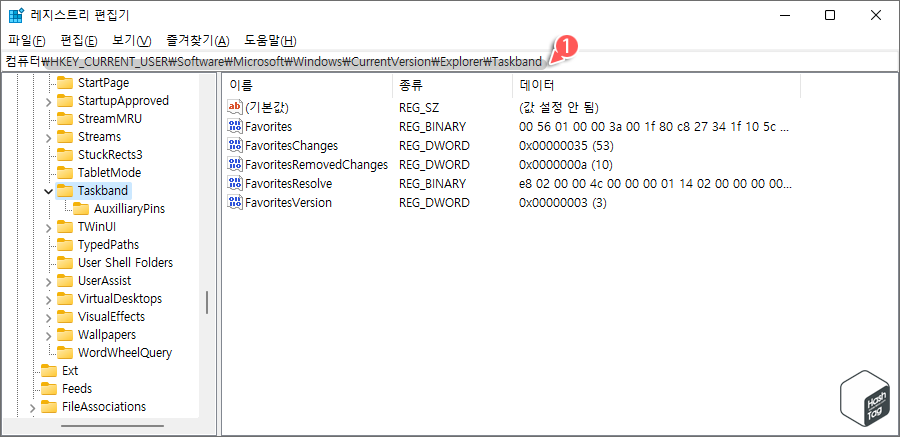Click the VisualEffects folder icon
The width and height of the screenshot is (900, 437).
pyautogui.click(x=65, y=316)
